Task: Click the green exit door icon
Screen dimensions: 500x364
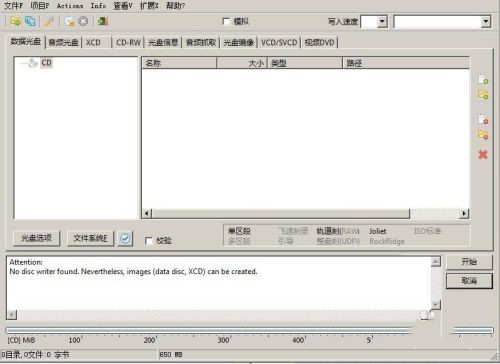Action: (x=103, y=21)
